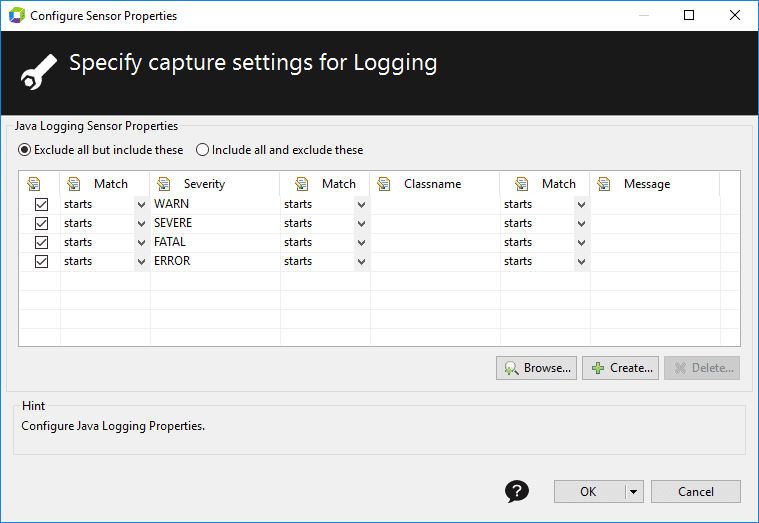
Task: Click the help question mark icon
Action: 516,492
